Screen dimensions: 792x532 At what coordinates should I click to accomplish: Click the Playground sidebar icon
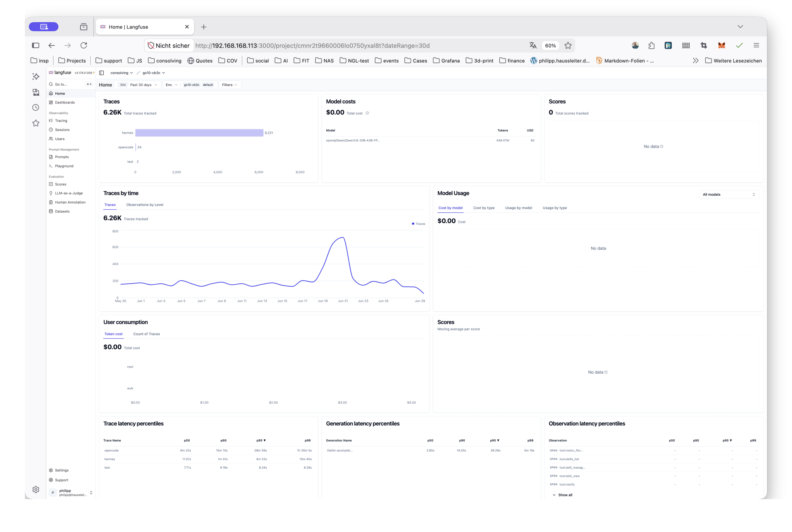click(x=51, y=166)
